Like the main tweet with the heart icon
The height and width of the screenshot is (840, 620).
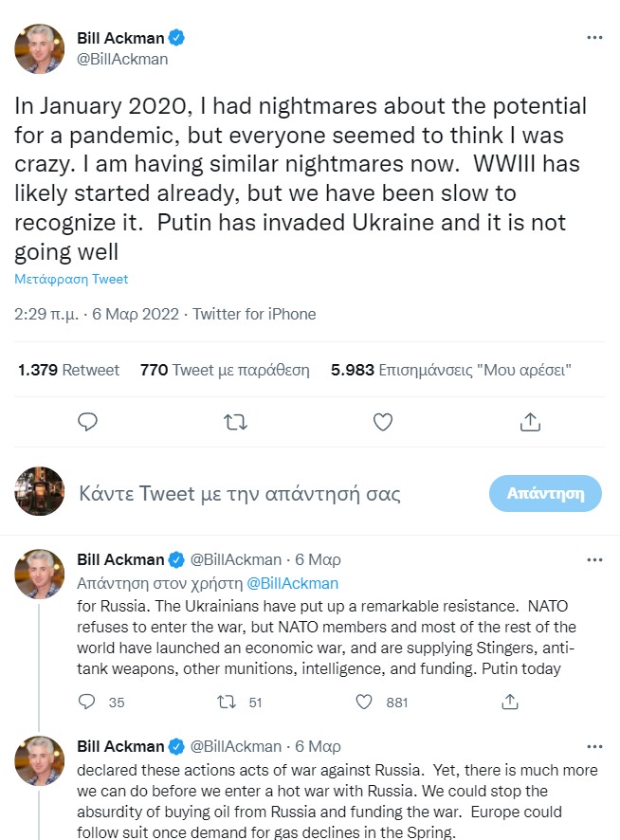383,422
